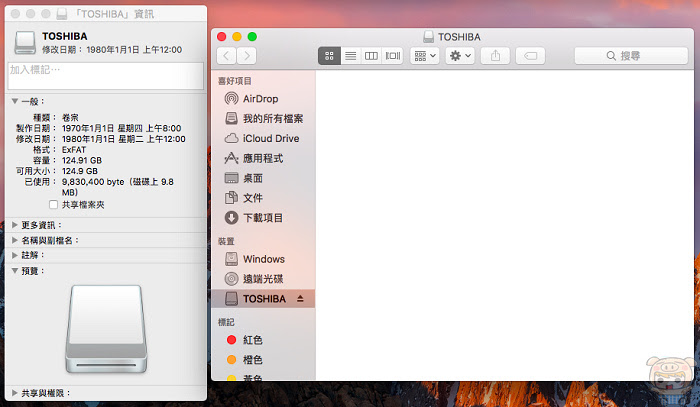Click the 124.91 GB capacity value
The width and height of the screenshot is (700, 407).
(82, 160)
